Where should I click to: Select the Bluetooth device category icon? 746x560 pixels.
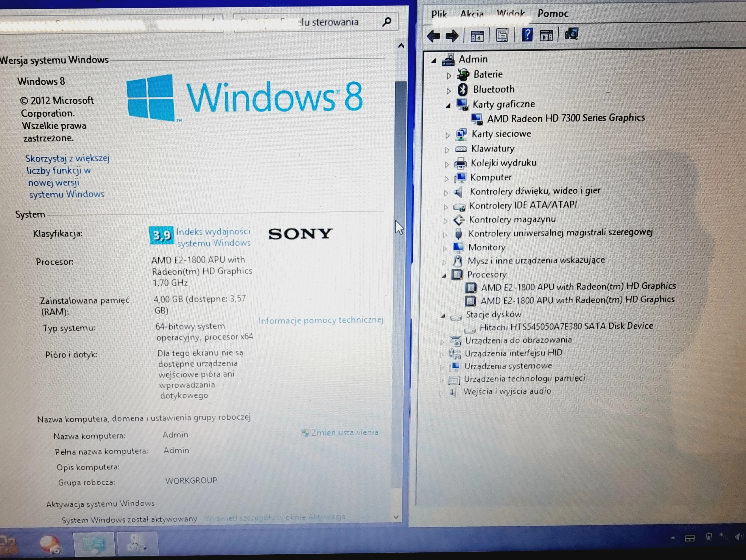pyautogui.click(x=463, y=89)
